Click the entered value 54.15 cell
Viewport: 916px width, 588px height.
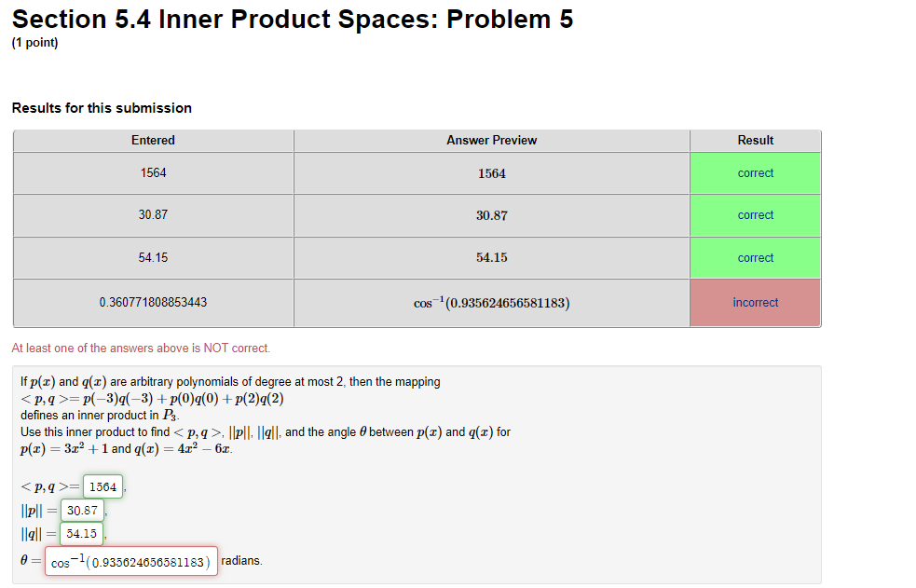[153, 257]
